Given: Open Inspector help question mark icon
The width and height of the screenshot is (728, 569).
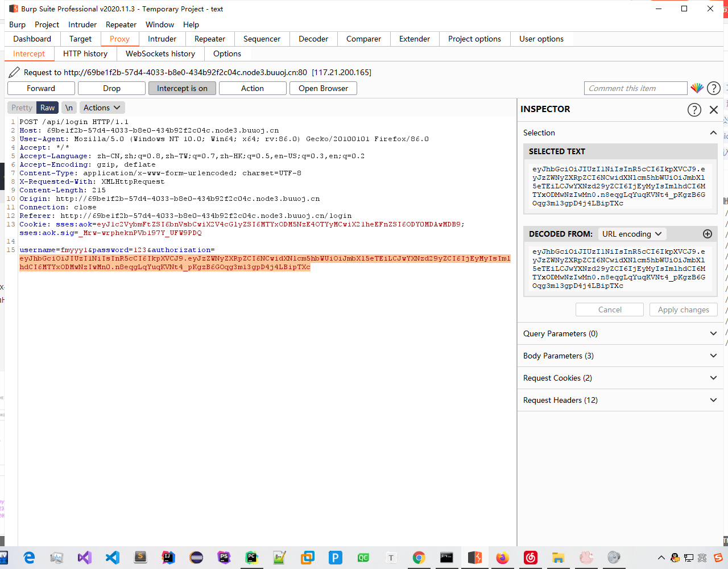Looking at the screenshot, I should click(x=694, y=110).
